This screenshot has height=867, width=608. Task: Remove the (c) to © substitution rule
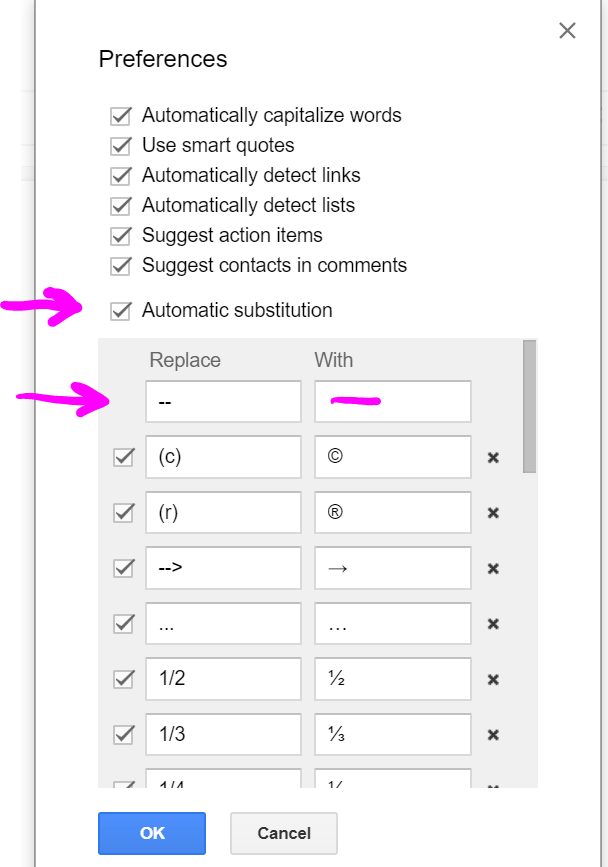493,457
